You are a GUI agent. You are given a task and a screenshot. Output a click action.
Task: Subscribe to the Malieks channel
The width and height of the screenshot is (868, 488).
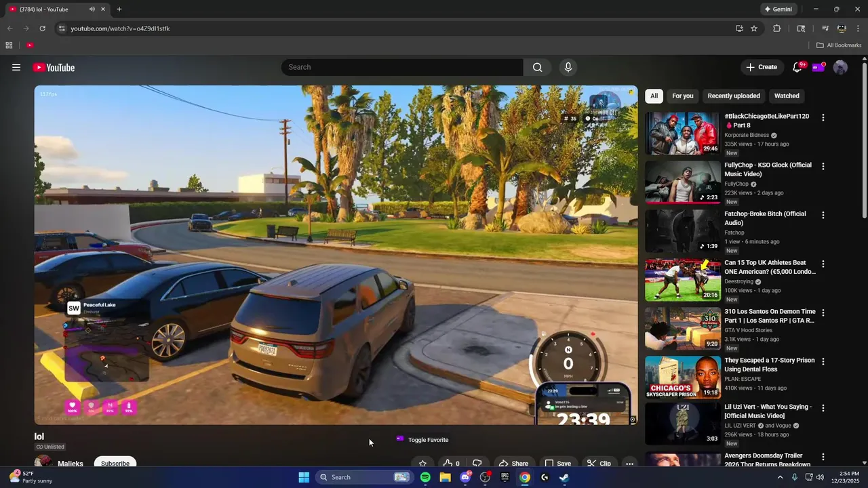click(115, 463)
